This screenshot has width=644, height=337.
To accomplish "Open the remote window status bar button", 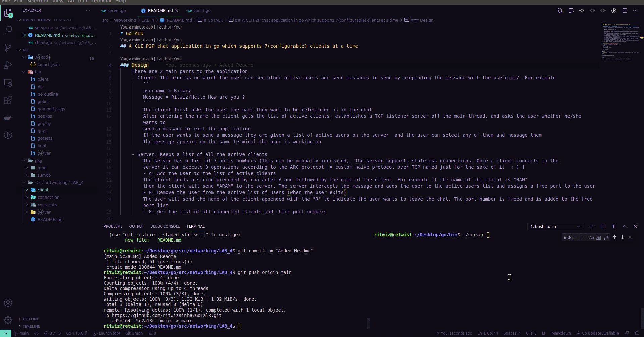I will click(6, 333).
